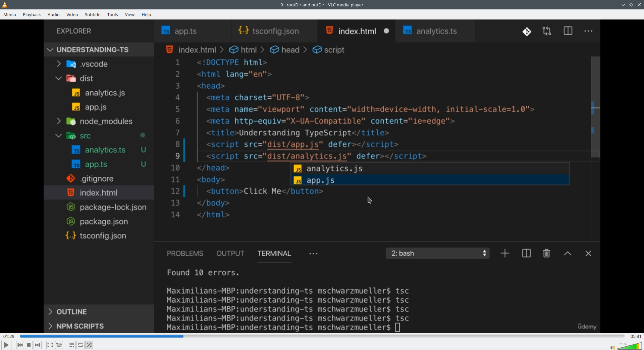Skip to the previous media item
This screenshot has height=350, width=644.
[20, 345]
